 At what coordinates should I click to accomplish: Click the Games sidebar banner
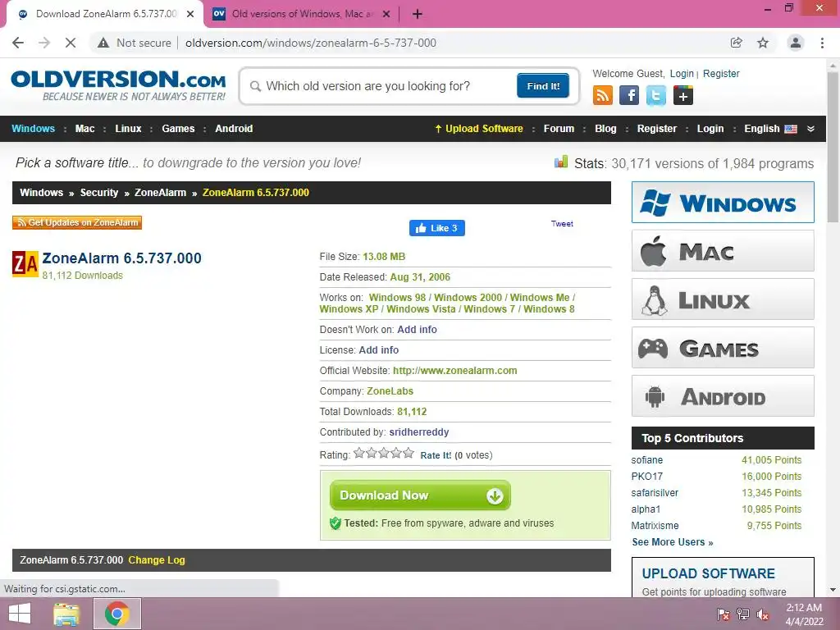point(723,348)
